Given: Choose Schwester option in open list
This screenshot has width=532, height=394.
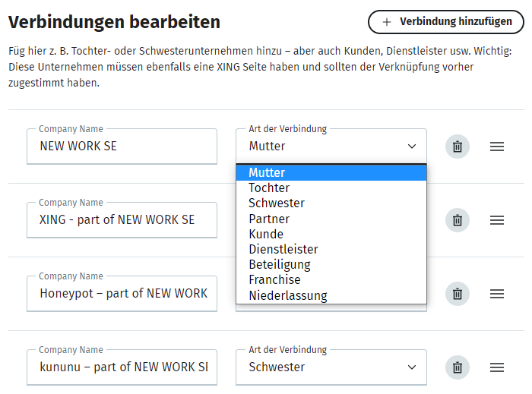Looking at the screenshot, I should 277,203.
